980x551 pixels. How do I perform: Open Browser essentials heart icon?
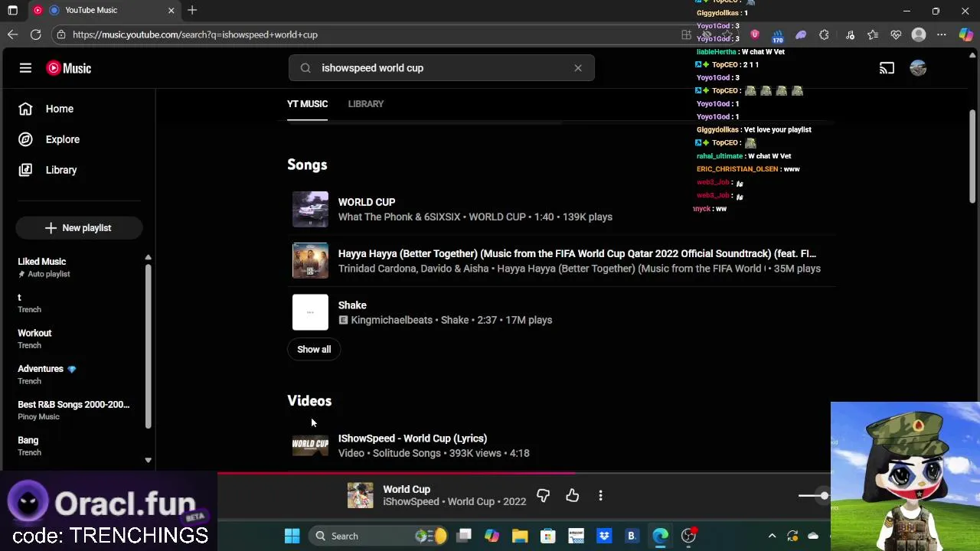[x=896, y=34]
